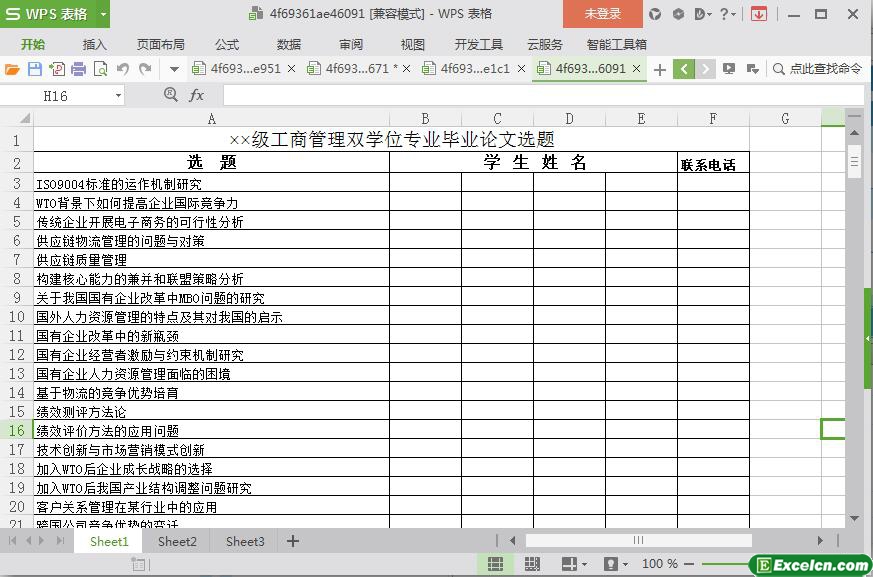This screenshot has height=577, width=873.
Task: Open the 审阅 ribbon tab
Action: [x=351, y=45]
